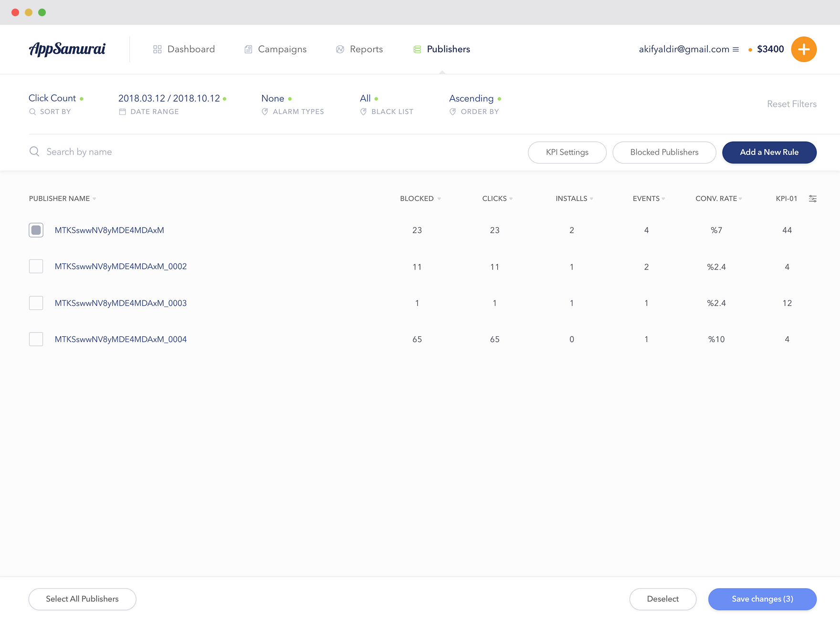Click the KPI-01 column header
The height and width of the screenshot is (622, 840).
click(787, 198)
